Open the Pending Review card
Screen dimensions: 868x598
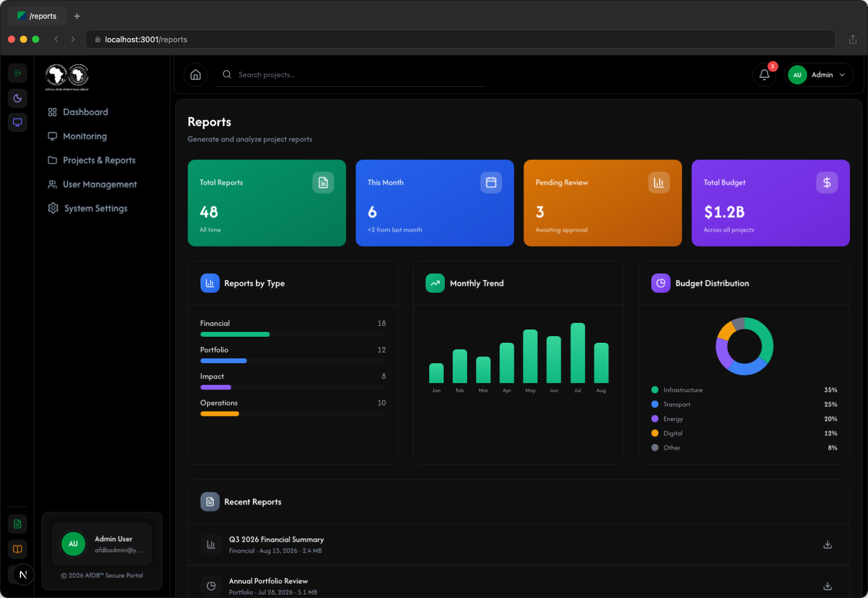click(602, 203)
